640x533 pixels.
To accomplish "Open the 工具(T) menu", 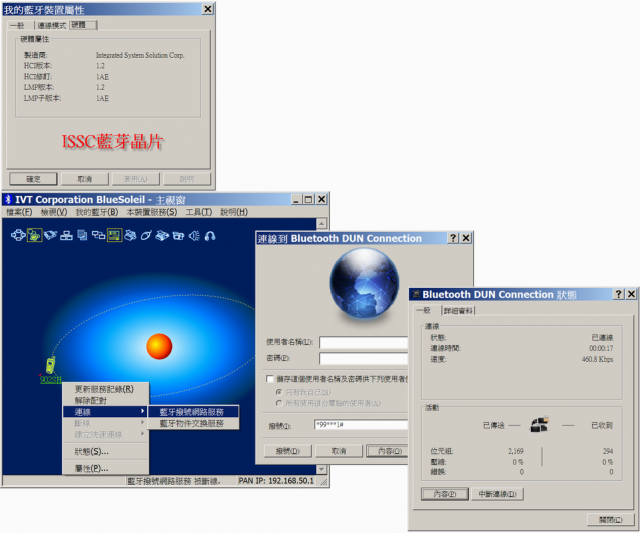I will tap(199, 212).
